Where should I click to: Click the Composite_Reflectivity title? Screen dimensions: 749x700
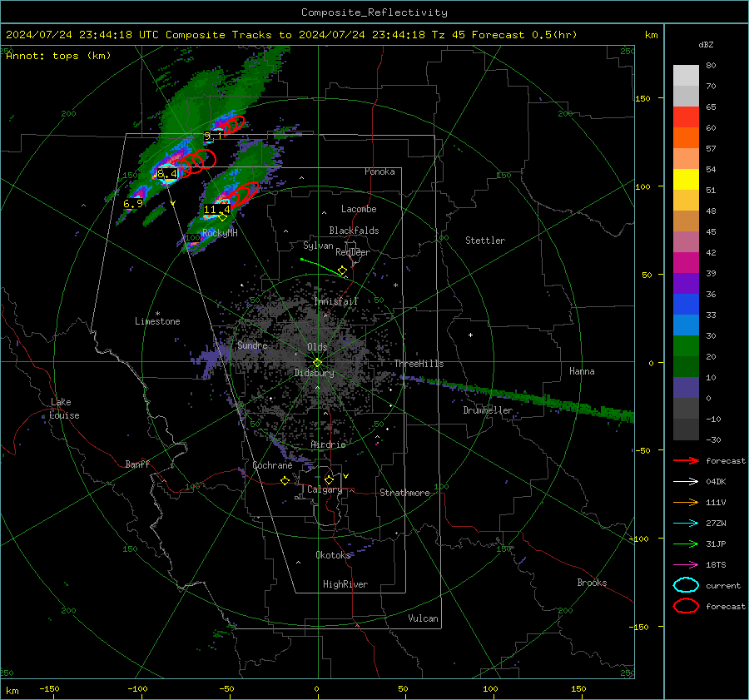(374, 12)
